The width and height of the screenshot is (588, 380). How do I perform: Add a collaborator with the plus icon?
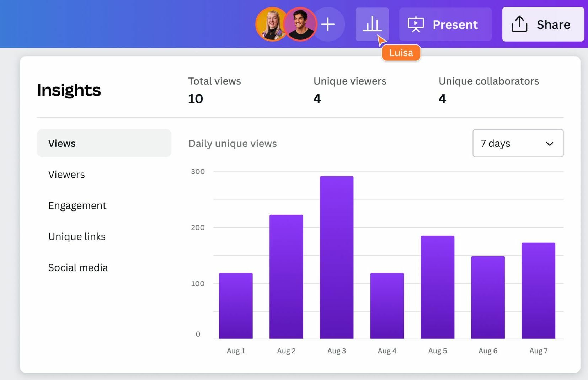click(x=328, y=24)
